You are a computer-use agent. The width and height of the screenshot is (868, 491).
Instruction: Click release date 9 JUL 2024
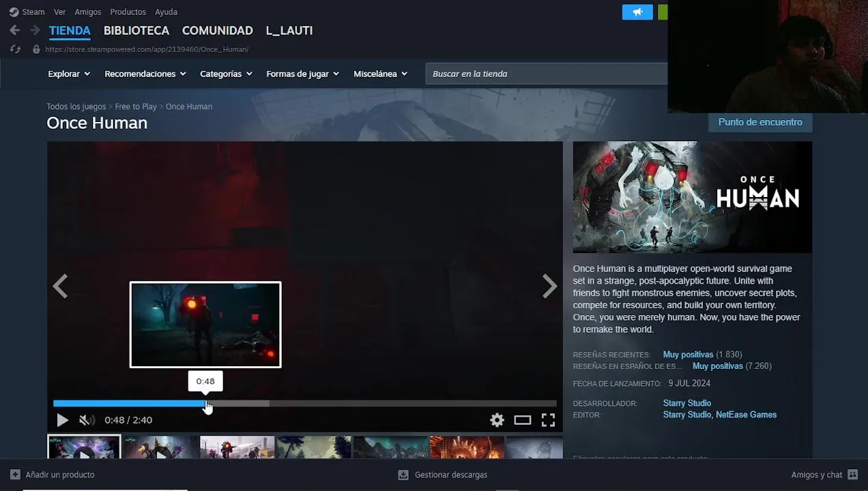point(689,383)
